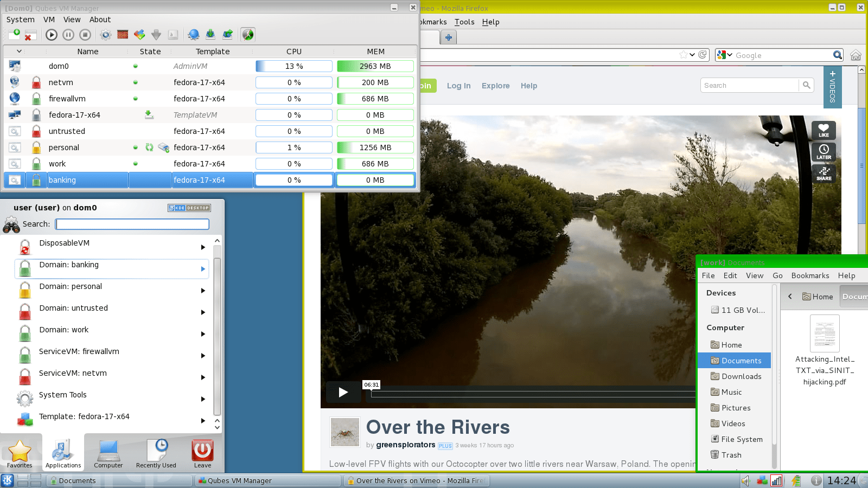Open the Bookmarks menu in Documents window
The image size is (868, 488).
coord(810,275)
